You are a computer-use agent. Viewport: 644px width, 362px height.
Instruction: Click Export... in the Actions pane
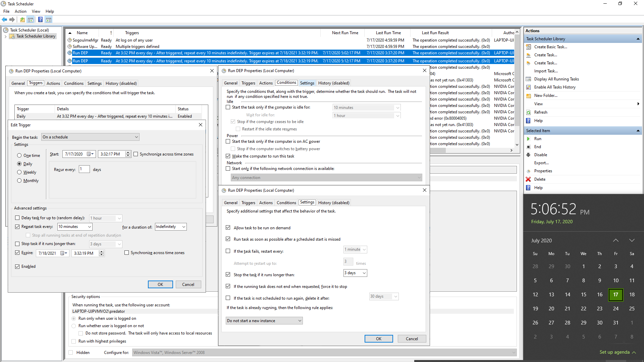[x=541, y=163]
